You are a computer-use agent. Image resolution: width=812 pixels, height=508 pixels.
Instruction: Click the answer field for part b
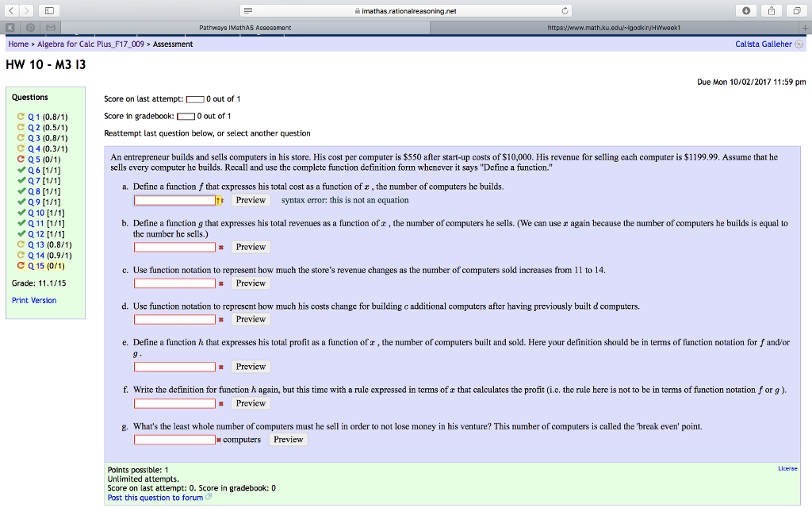coord(174,248)
